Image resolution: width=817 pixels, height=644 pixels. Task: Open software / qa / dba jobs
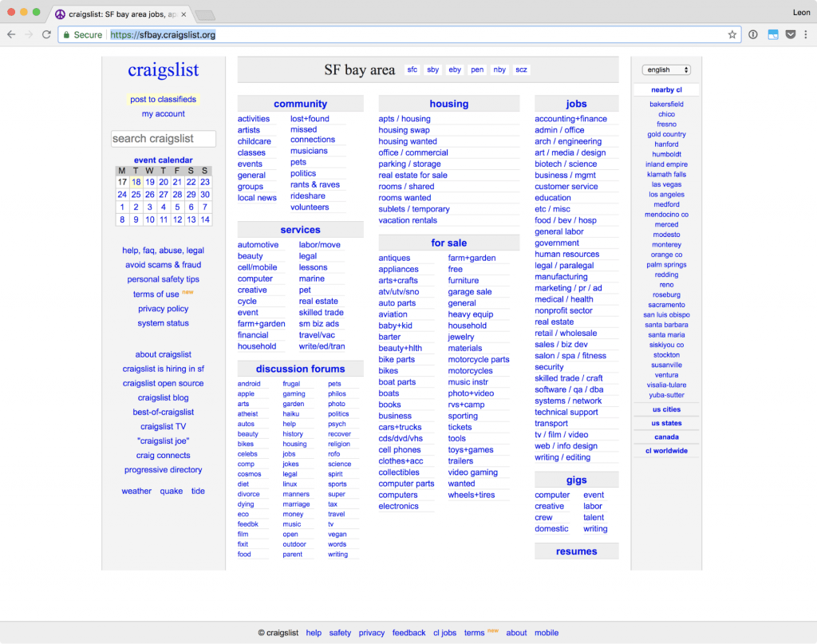(x=569, y=389)
